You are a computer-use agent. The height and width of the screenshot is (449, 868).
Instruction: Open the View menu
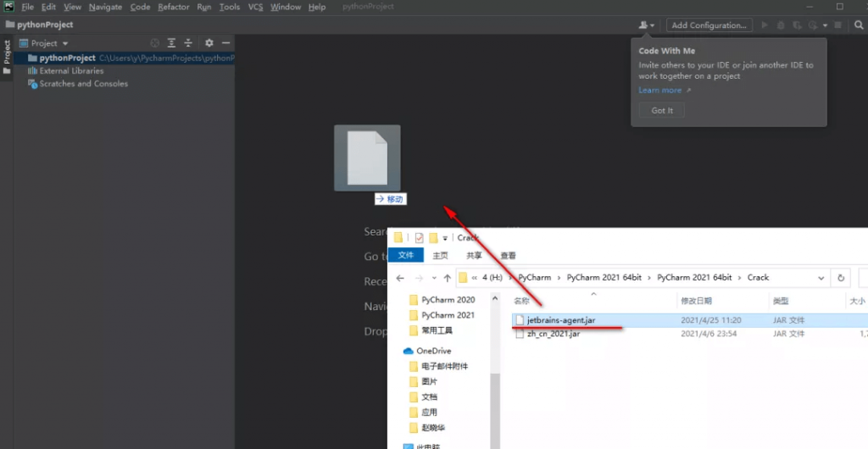coord(73,7)
